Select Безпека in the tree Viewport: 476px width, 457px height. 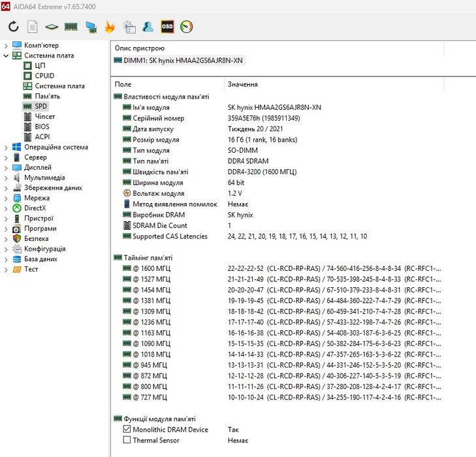(x=36, y=239)
